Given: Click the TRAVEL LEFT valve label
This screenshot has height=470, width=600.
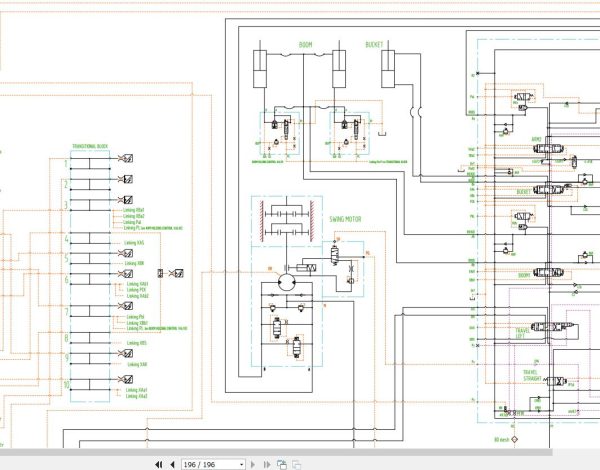Looking at the screenshot, I should [522, 333].
